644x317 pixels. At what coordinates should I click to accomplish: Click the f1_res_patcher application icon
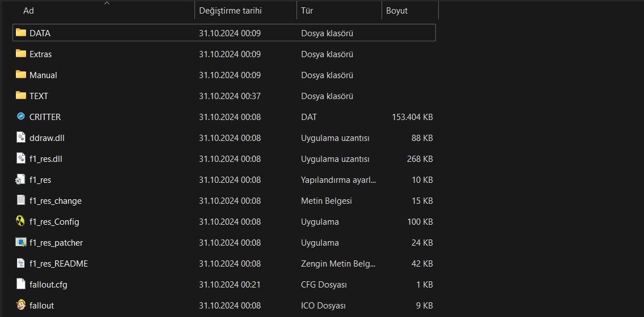21,242
